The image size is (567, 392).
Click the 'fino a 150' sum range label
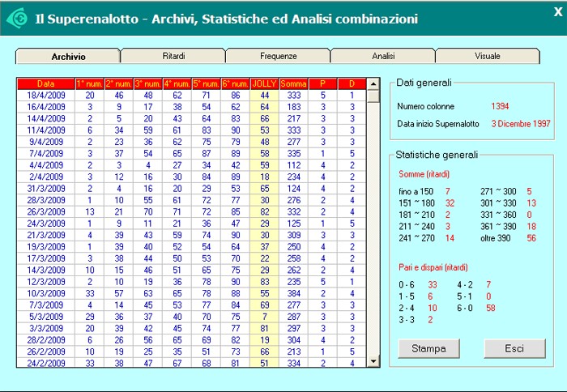416,191
